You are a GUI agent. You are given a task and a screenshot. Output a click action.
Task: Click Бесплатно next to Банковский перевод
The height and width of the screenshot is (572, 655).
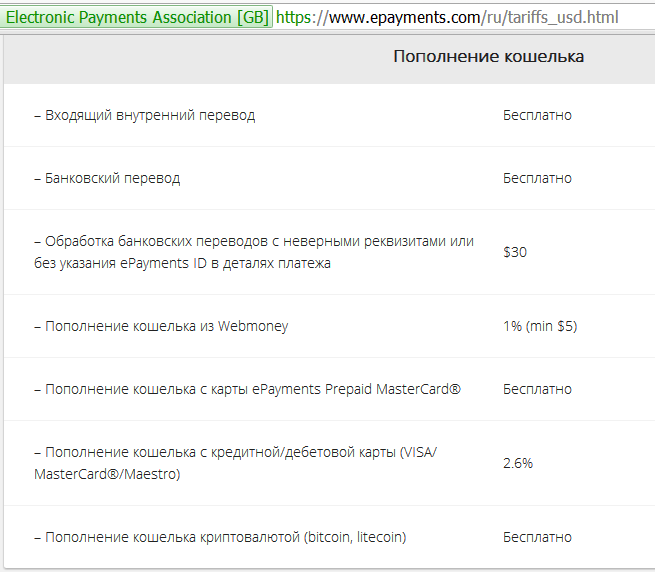[537, 178]
